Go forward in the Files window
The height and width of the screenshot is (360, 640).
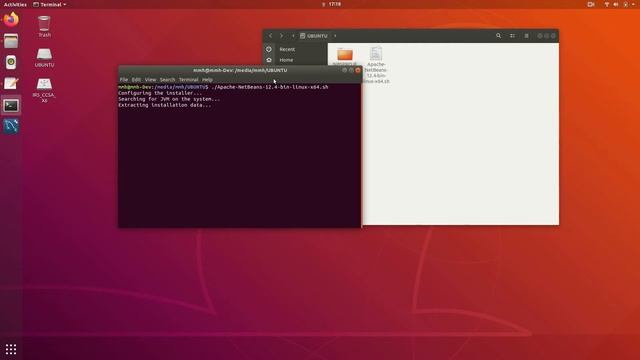281,36
